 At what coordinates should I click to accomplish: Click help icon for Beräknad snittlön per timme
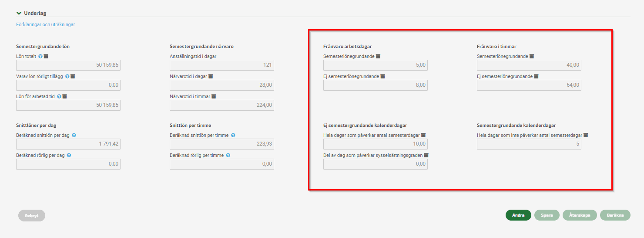pos(233,135)
